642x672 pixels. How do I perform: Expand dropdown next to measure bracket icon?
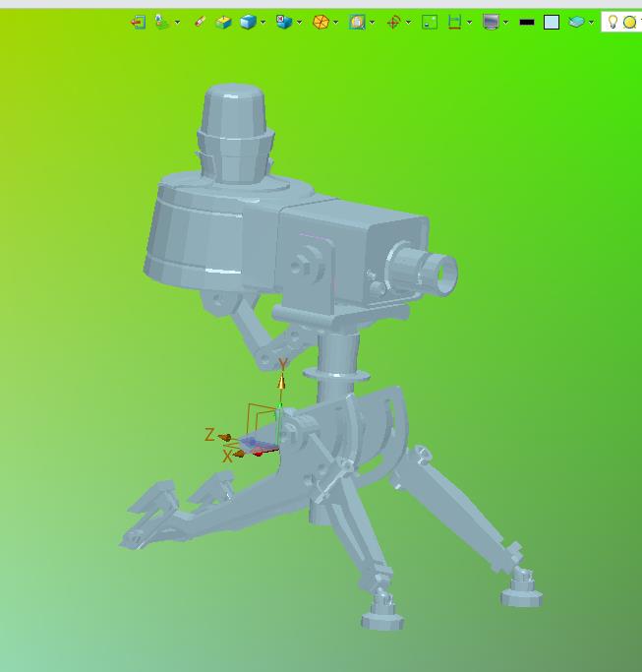469,22
